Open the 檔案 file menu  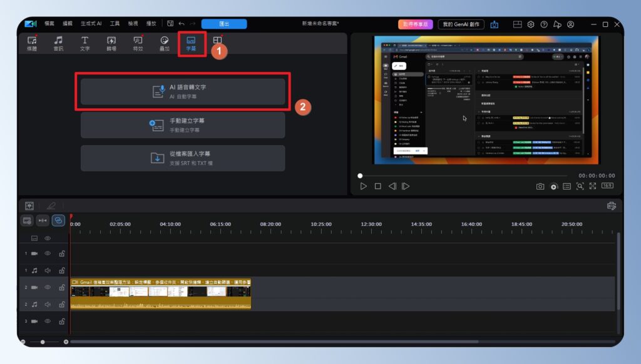tap(49, 24)
